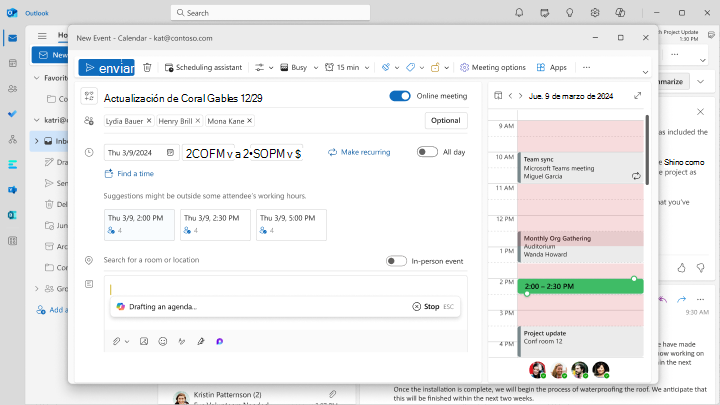This screenshot has height=405, width=720.
Task: Click the enviar send button
Action: click(107, 68)
